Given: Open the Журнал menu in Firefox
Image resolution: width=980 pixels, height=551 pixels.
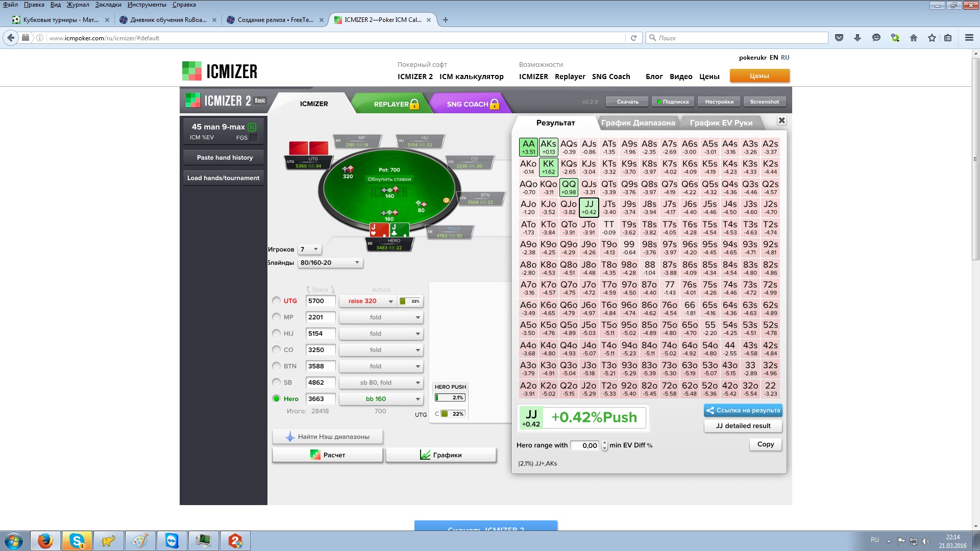Looking at the screenshot, I should point(78,5).
